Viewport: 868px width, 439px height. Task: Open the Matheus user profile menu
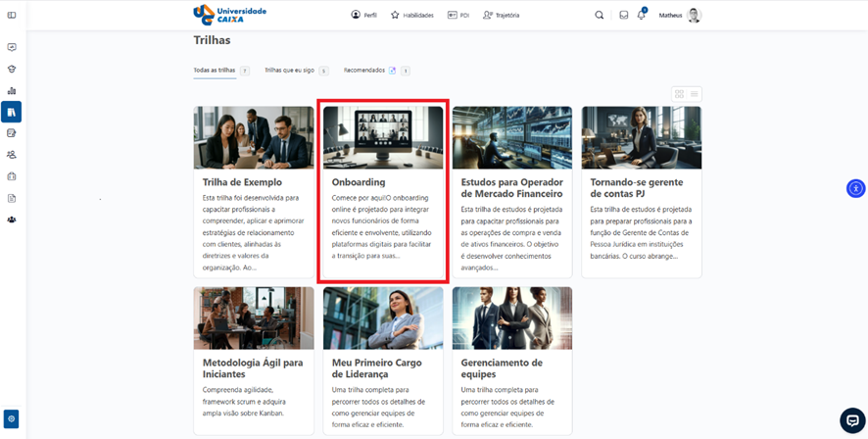[680, 16]
